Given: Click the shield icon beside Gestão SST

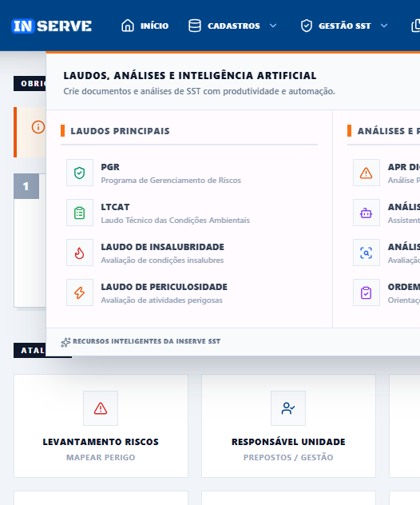Looking at the screenshot, I should tap(306, 26).
